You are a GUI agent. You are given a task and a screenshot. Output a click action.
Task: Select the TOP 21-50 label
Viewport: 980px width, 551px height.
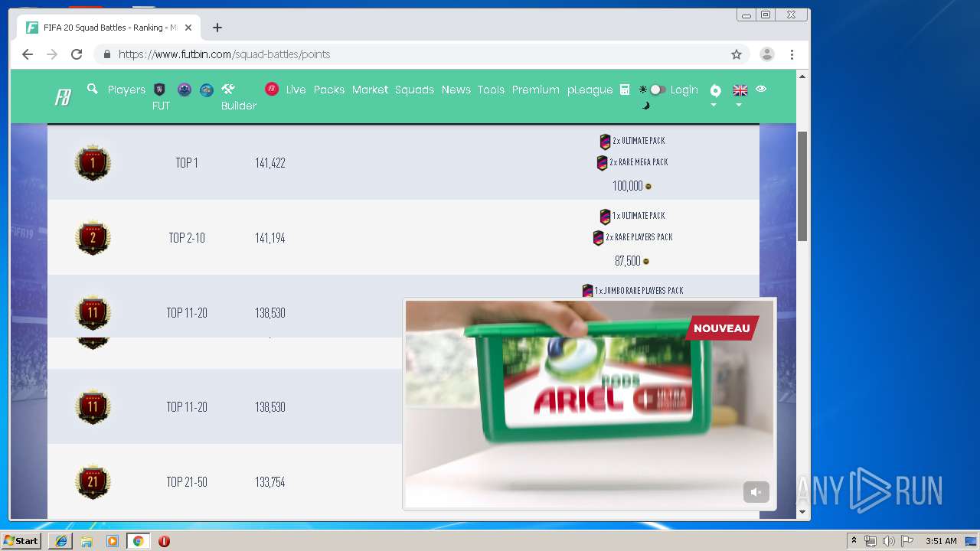click(187, 482)
